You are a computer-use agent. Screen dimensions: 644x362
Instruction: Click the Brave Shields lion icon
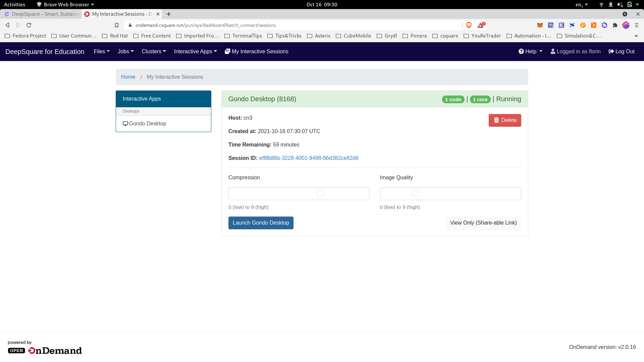[469, 25]
